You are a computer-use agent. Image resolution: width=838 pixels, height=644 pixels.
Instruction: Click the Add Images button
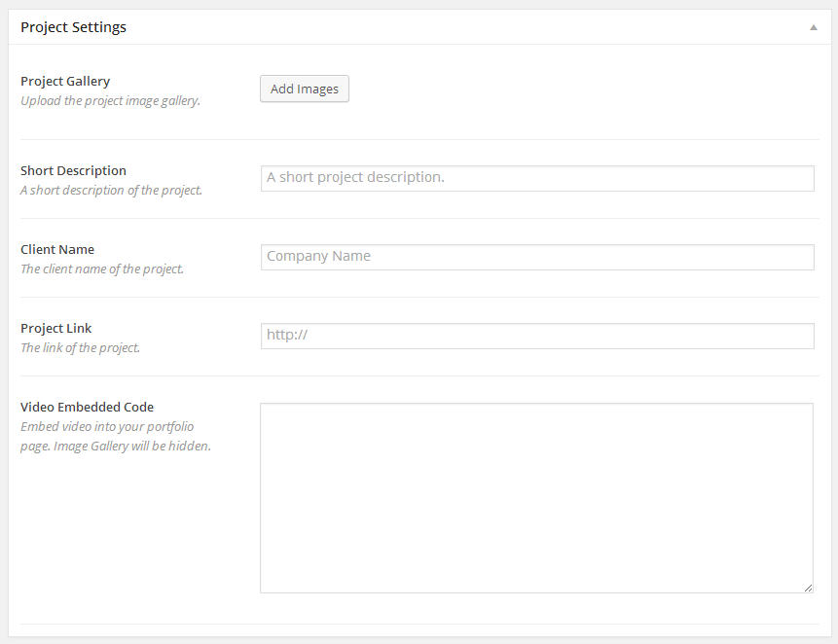[305, 89]
